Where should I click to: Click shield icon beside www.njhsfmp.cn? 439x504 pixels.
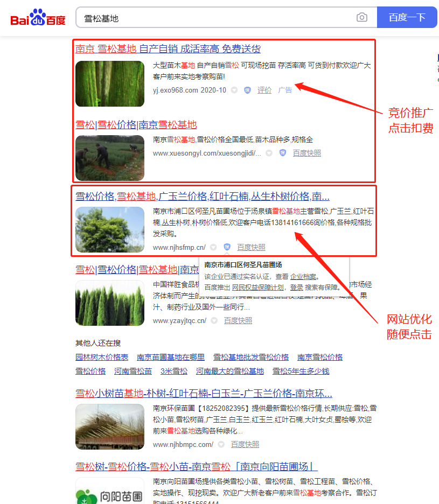point(227,247)
